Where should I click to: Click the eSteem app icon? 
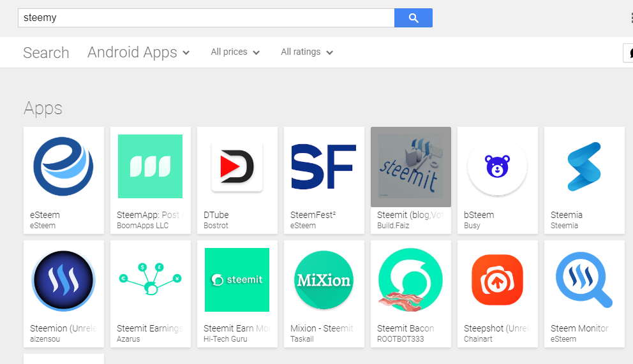pos(63,166)
